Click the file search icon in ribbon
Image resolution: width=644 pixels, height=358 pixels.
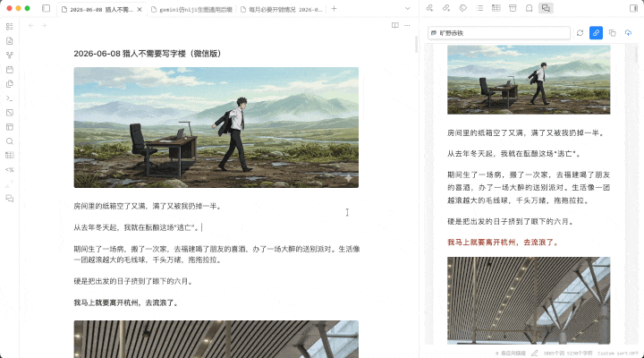point(10,40)
